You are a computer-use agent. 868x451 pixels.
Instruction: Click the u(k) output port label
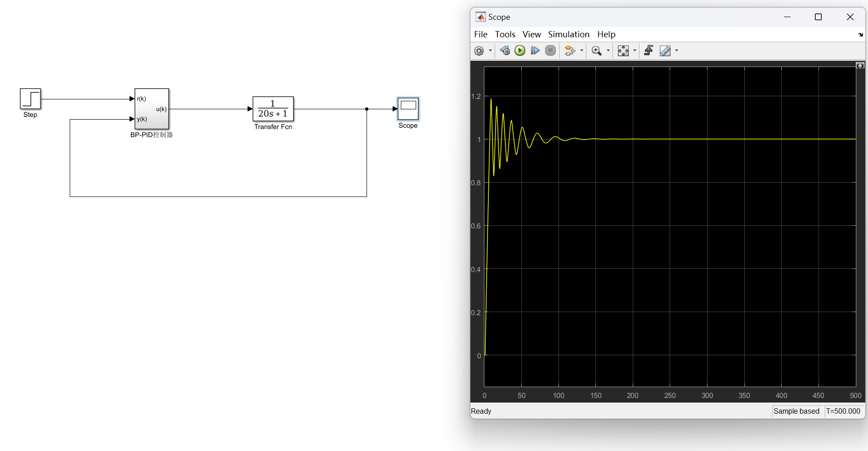pyautogui.click(x=161, y=109)
